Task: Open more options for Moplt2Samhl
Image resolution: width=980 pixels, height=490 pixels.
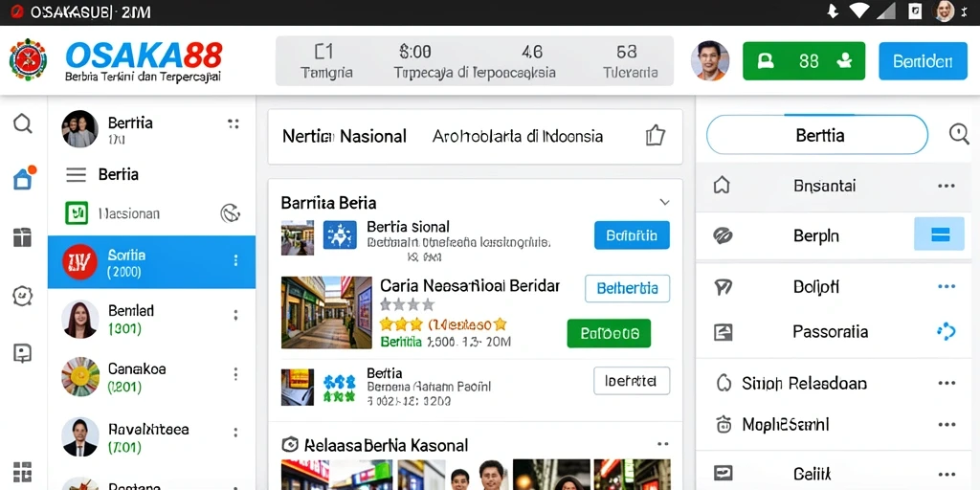Action: 947,425
